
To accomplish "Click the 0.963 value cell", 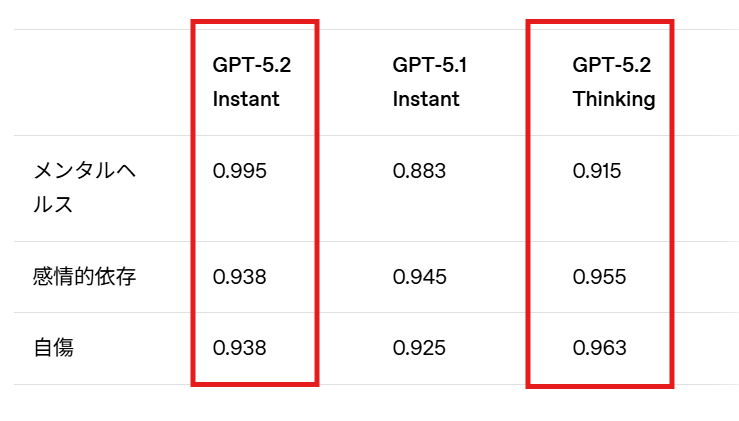I will [x=599, y=348].
